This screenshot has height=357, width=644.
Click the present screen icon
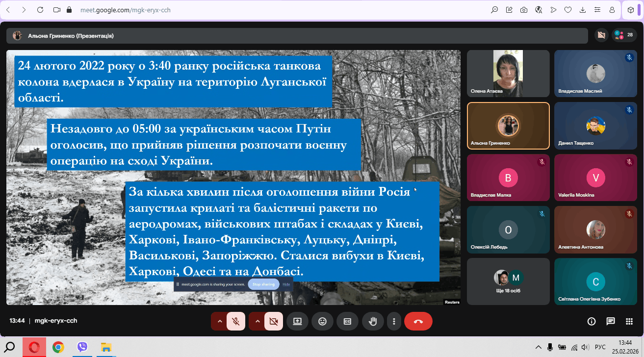(297, 321)
